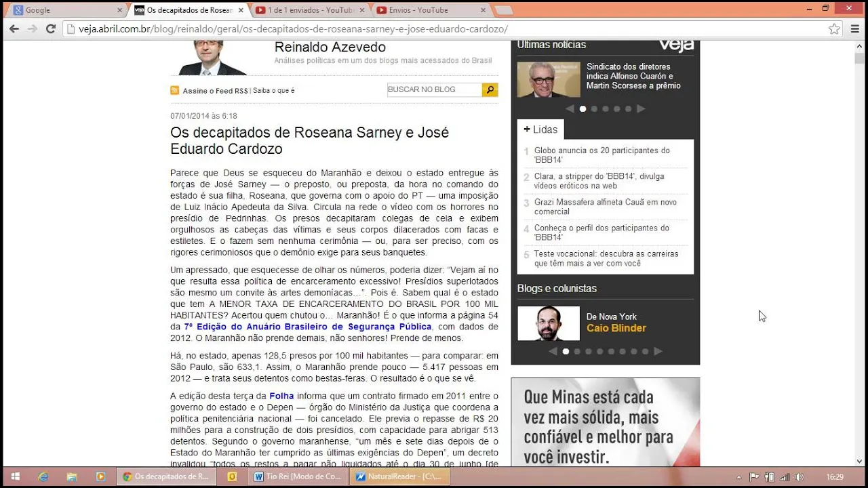Open 'Sindicato dos diretores indica Alfonso Cuarón' headline
Viewport: 868px width, 488px height.
pyautogui.click(x=633, y=76)
